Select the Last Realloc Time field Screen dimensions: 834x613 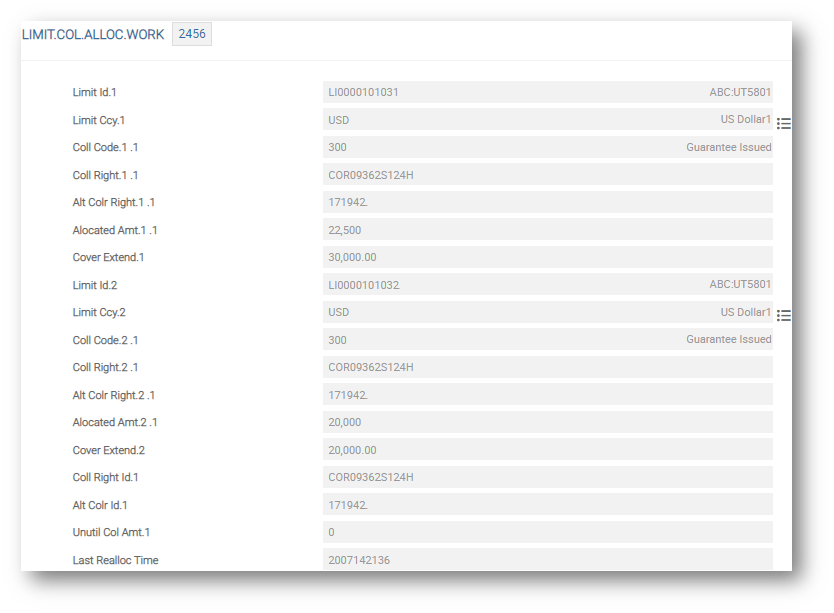point(547,560)
